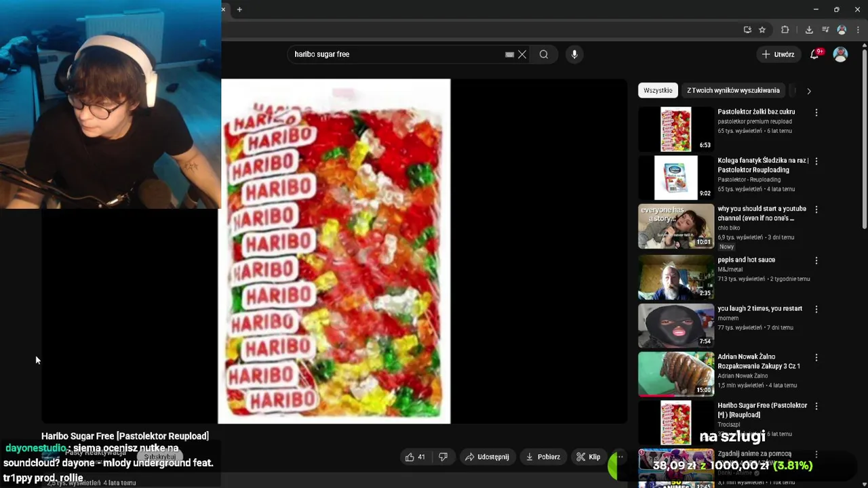Click the media control icon in toolbar
Screen dimensions: 868x488
point(825,30)
